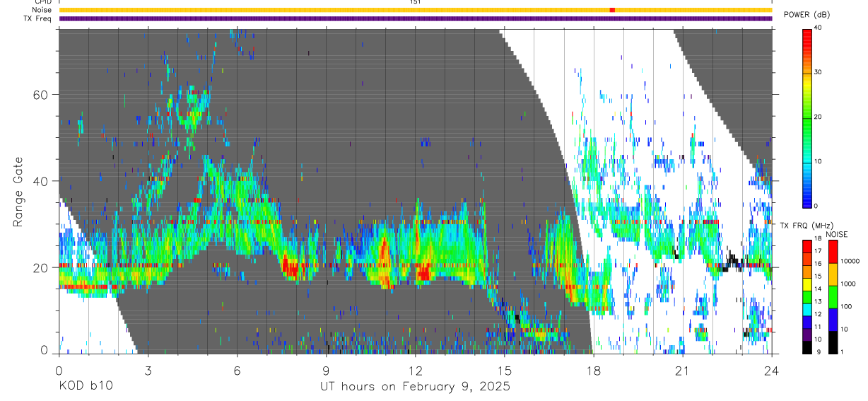
Task: Click the "TX Freq" row label at top left
Action: [39, 18]
